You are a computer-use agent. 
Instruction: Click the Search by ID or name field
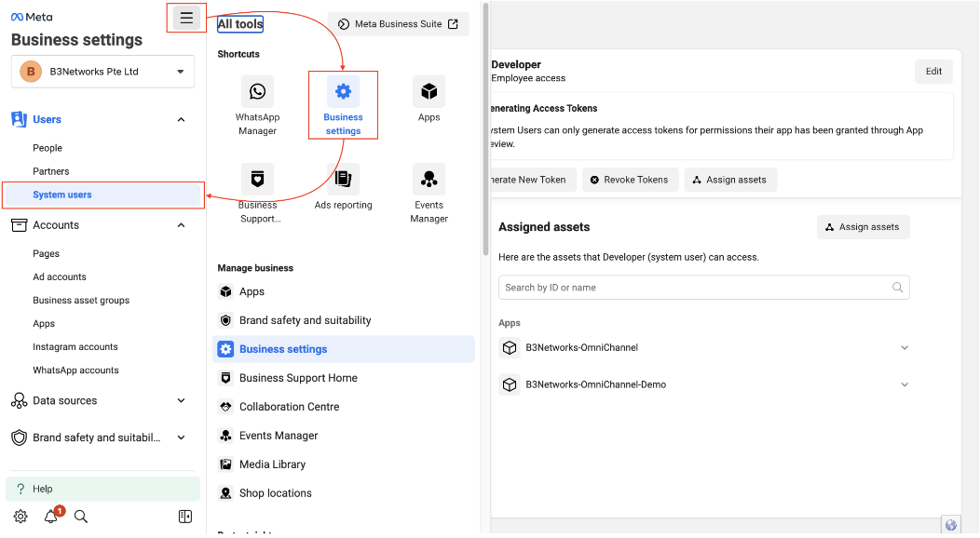tap(703, 287)
